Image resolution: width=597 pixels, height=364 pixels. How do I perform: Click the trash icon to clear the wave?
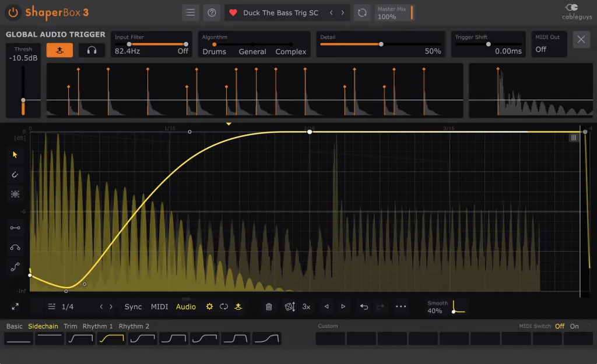269,306
